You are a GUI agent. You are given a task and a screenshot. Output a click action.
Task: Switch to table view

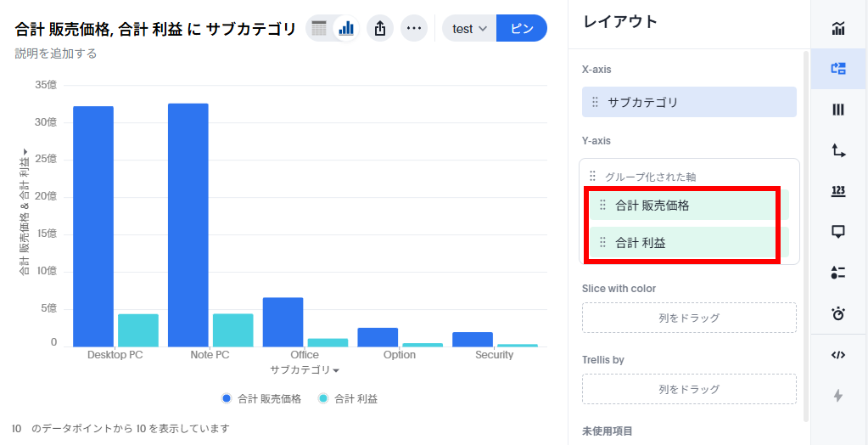pyautogui.click(x=319, y=28)
